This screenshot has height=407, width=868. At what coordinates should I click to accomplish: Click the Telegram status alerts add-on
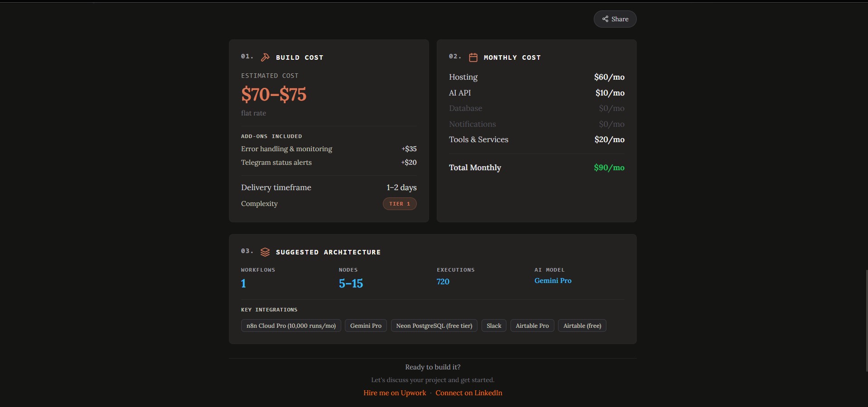(x=276, y=163)
